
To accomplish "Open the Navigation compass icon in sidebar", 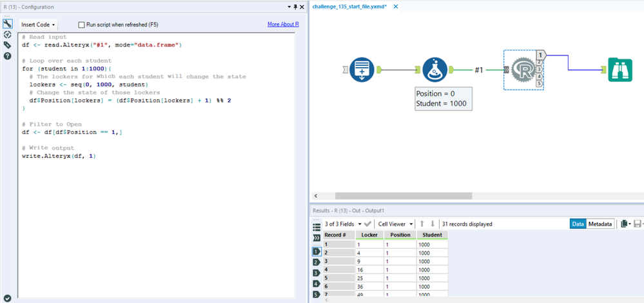I will point(8,35).
